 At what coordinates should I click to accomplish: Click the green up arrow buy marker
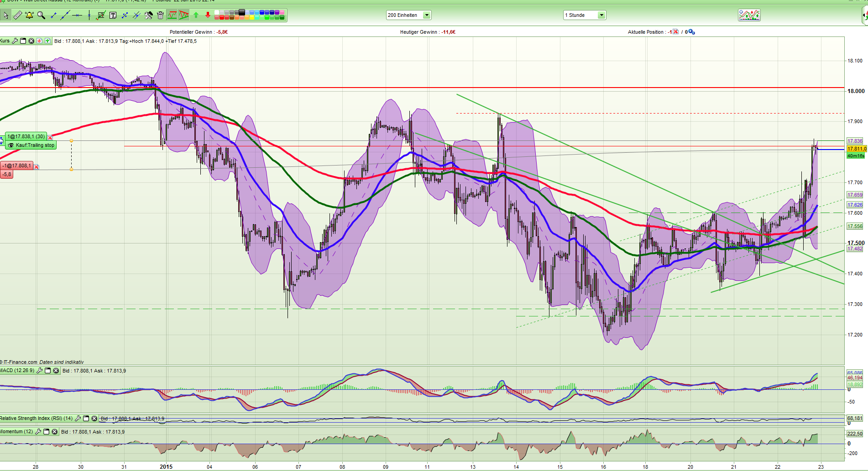tap(196, 16)
